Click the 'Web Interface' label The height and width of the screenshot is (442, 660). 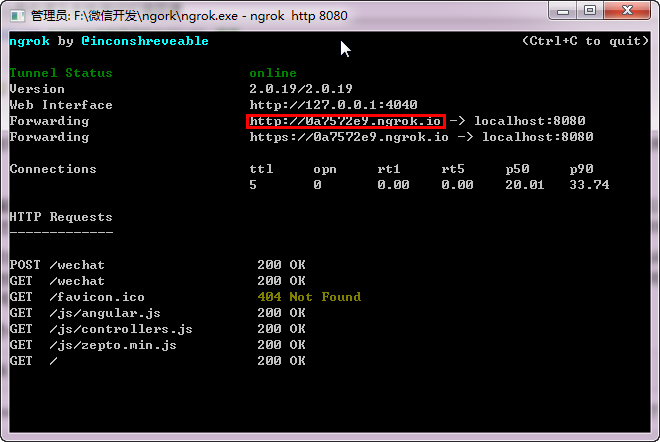pyautogui.click(x=61, y=105)
